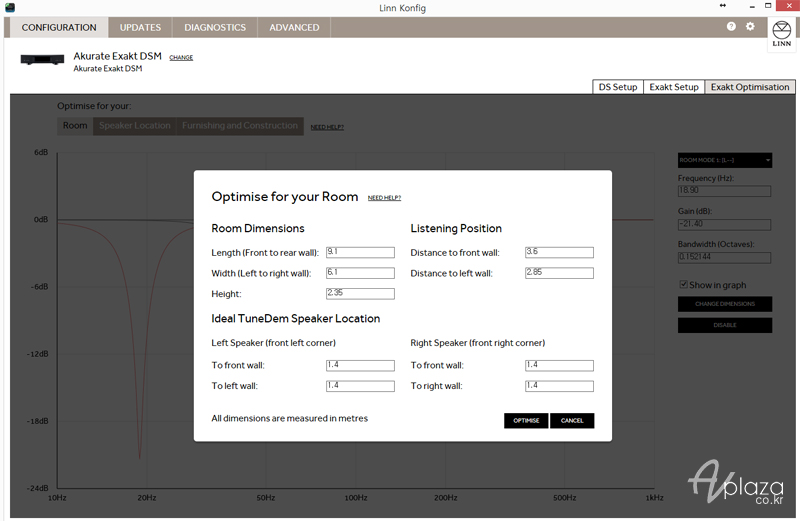Click the Width (Left to right wall) field
800x521 pixels.
click(360, 273)
